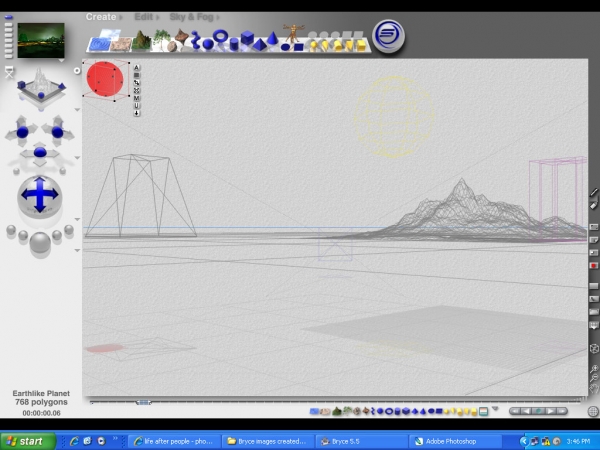Add a stone object to the scene
The image size is (600, 450).
172,47
